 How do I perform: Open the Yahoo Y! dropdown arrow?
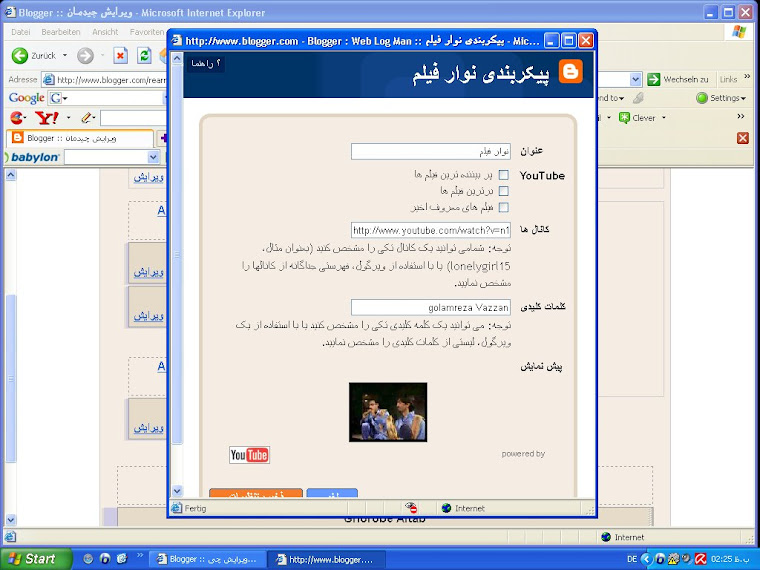(x=68, y=118)
